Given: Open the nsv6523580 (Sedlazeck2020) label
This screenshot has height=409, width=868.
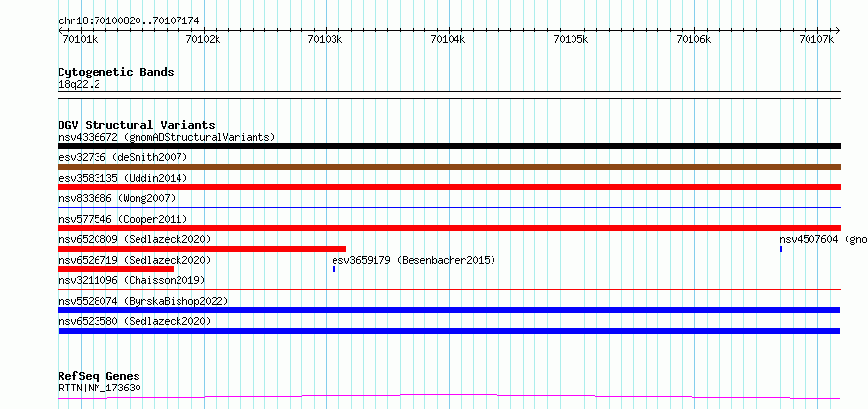Looking at the screenshot, I should pyautogui.click(x=135, y=321).
